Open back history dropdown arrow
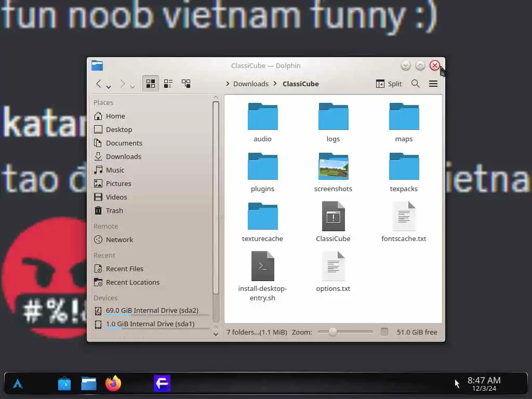The width and height of the screenshot is (532, 399). pyautogui.click(x=109, y=87)
